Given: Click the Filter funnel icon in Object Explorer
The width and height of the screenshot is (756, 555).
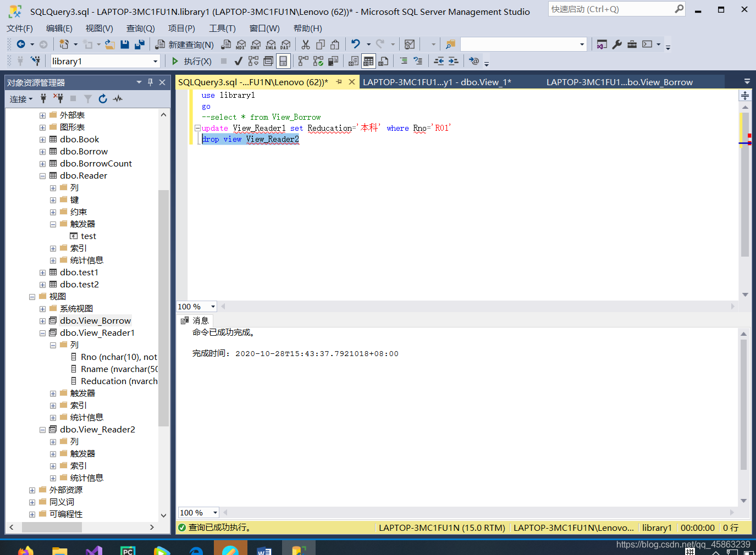Looking at the screenshot, I should click(x=88, y=99).
